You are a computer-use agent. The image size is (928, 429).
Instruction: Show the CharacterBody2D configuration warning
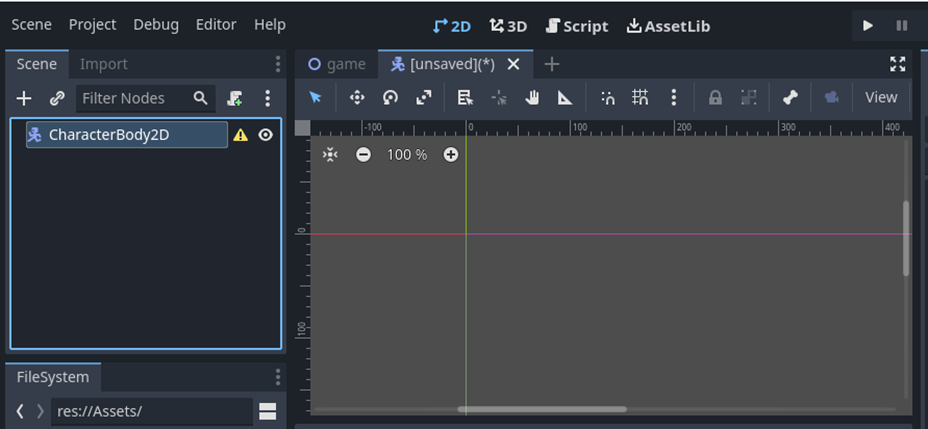pyautogui.click(x=240, y=135)
